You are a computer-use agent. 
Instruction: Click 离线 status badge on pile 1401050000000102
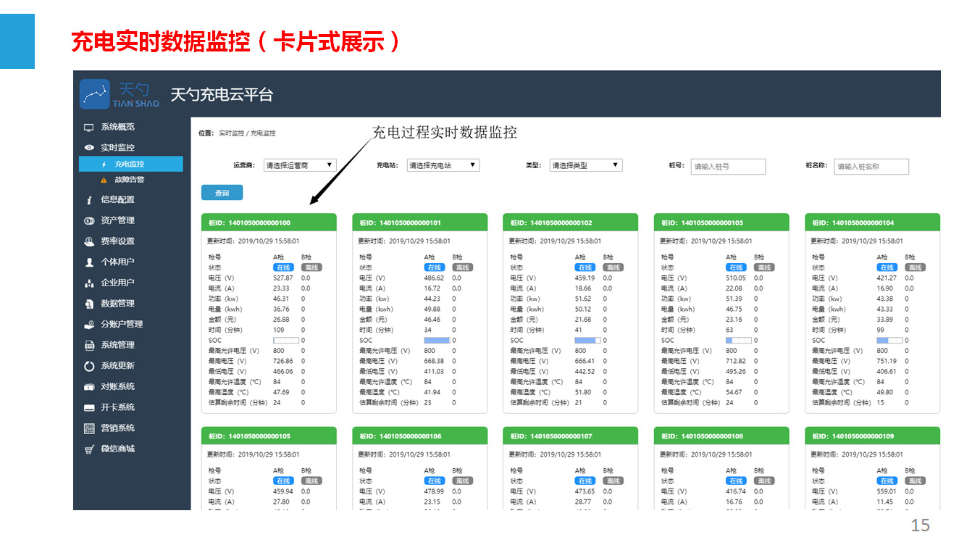click(x=613, y=267)
